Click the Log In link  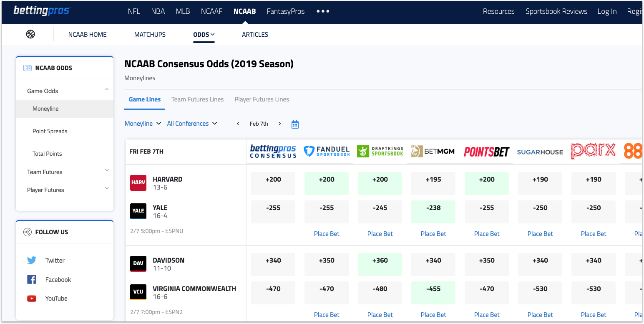pos(607,11)
